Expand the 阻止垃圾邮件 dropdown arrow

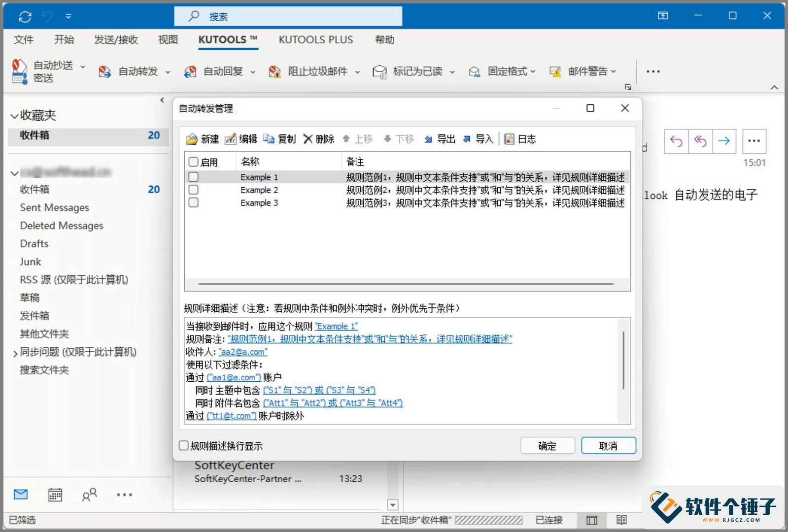click(x=357, y=72)
